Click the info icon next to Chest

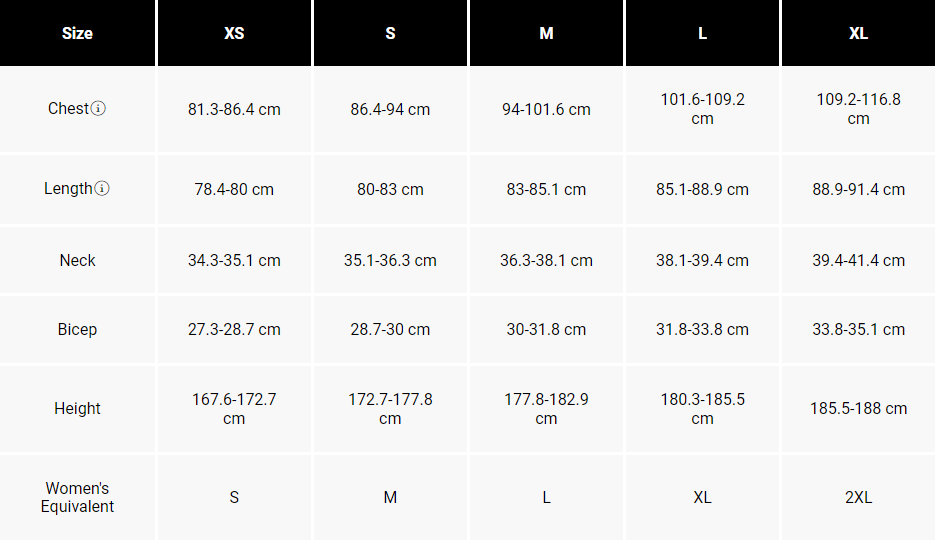pos(98,108)
